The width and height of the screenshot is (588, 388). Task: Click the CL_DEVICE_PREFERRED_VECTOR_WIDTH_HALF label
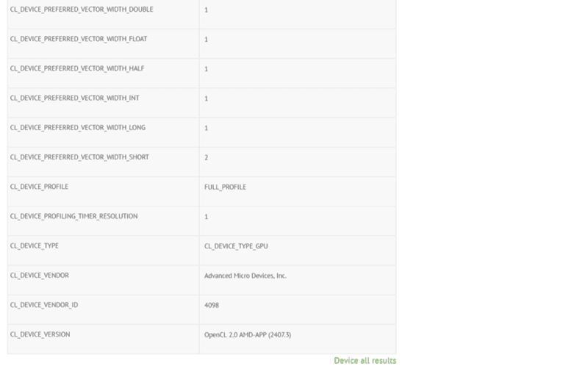pyautogui.click(x=77, y=68)
